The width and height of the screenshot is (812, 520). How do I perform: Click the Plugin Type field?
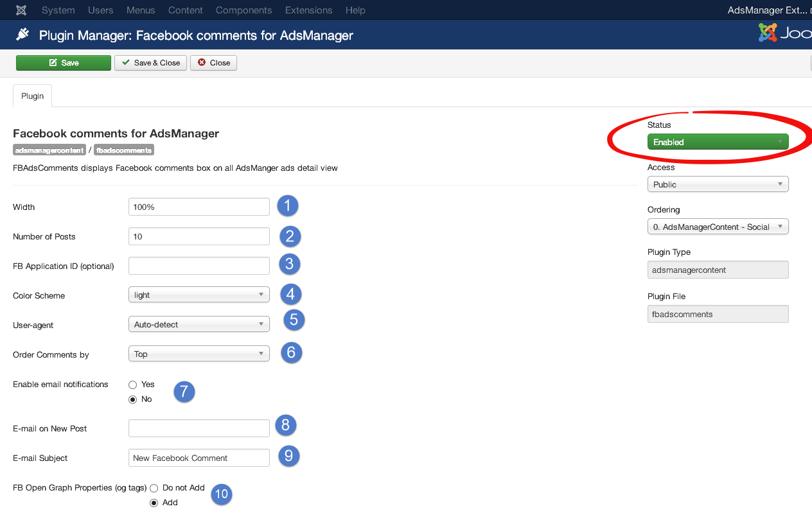point(718,270)
